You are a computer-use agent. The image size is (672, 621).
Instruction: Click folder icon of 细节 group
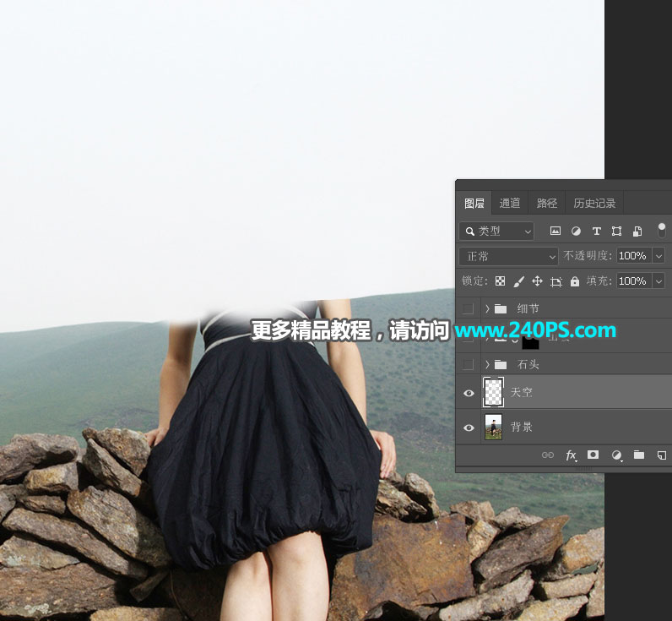501,308
